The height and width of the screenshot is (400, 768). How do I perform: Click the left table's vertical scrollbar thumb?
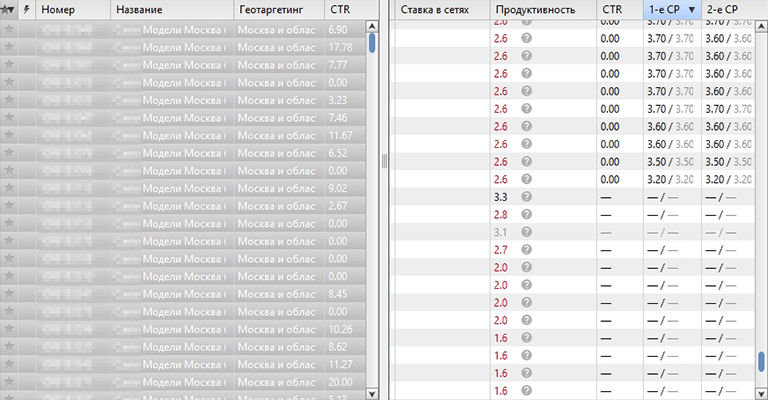coord(372,43)
